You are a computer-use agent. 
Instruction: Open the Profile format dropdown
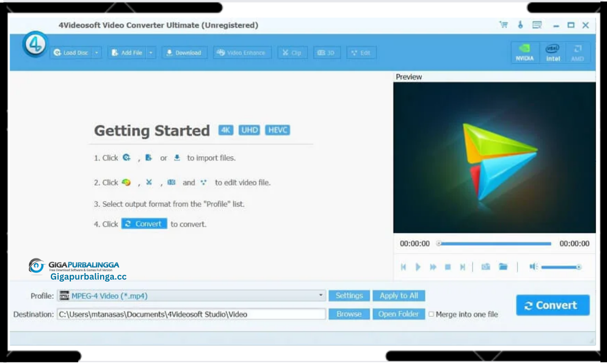(x=192, y=296)
